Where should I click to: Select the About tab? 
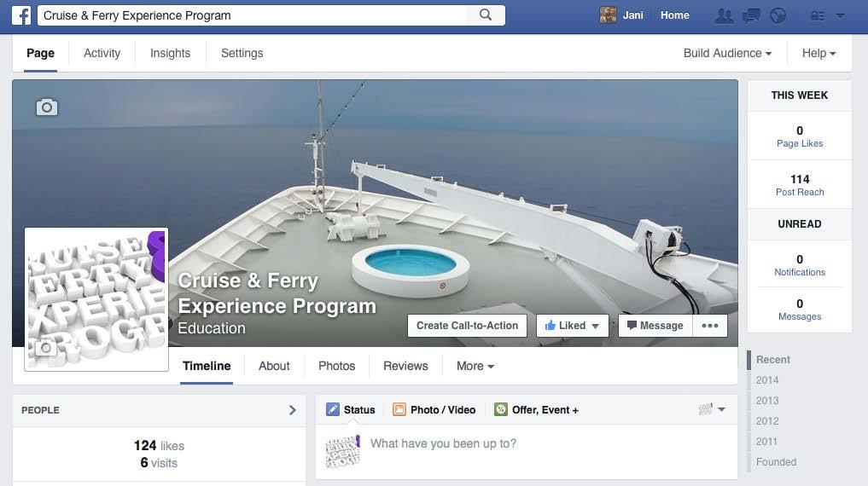pos(274,366)
